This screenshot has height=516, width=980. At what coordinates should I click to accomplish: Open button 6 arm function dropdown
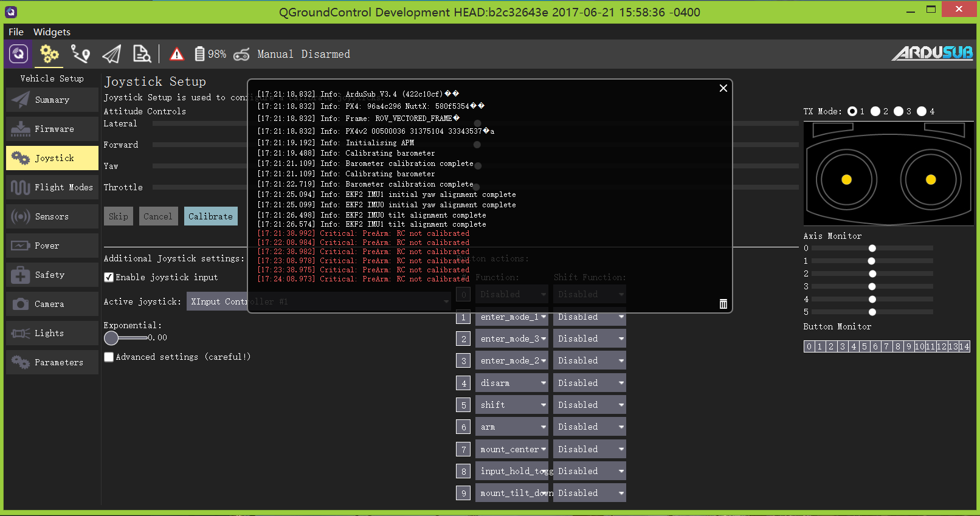512,427
